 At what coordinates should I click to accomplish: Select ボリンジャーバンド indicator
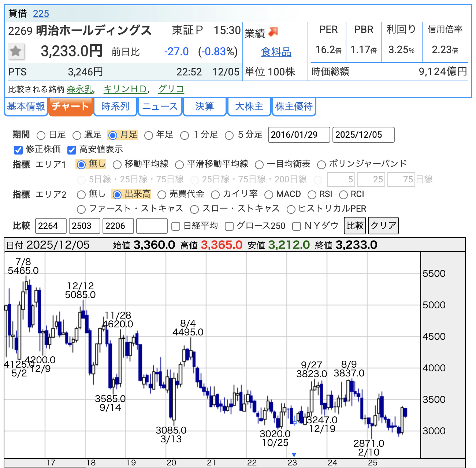[x=321, y=165]
